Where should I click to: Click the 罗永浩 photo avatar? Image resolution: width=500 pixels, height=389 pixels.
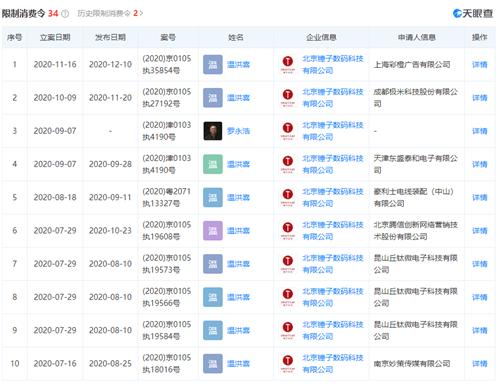pyautogui.click(x=213, y=131)
